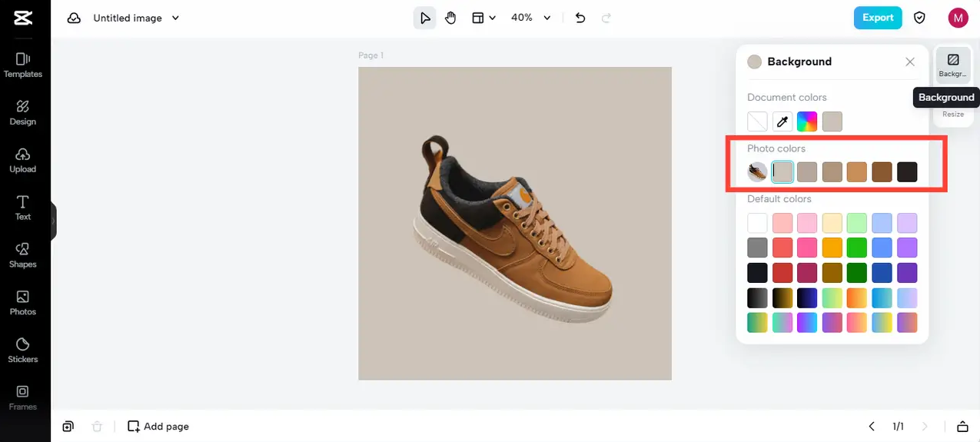Go to next page arrow
The height and width of the screenshot is (442, 980).
[925, 427]
